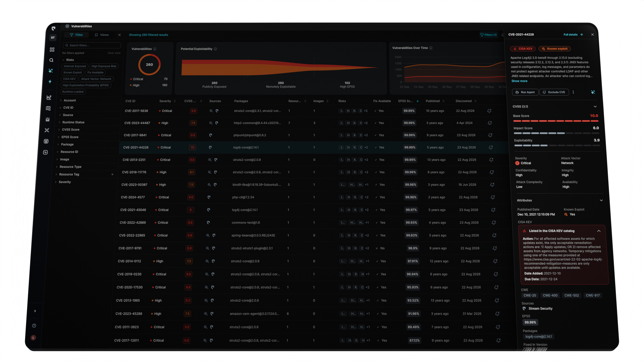Sort by the Discovered column header
This screenshot has width=644, height=362.
(x=466, y=101)
